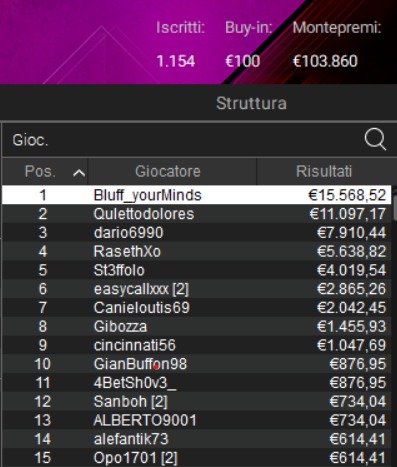Select player Qulettodolores in second place

(196, 214)
